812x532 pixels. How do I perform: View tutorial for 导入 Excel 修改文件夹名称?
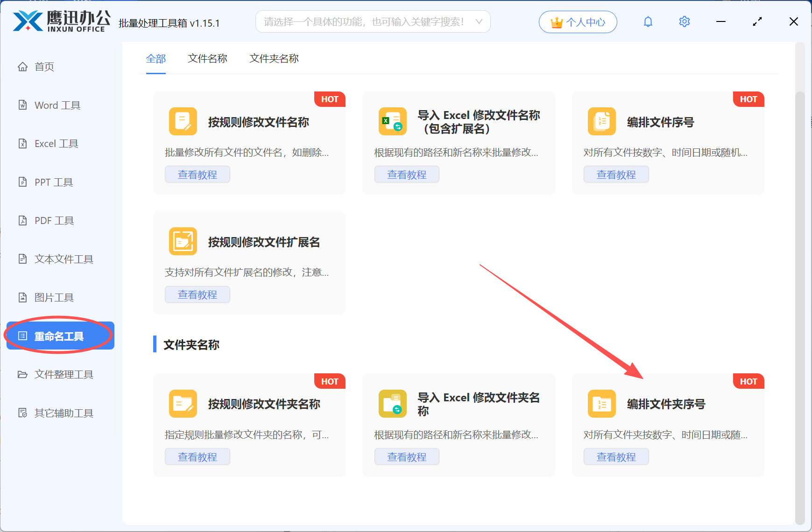click(406, 456)
